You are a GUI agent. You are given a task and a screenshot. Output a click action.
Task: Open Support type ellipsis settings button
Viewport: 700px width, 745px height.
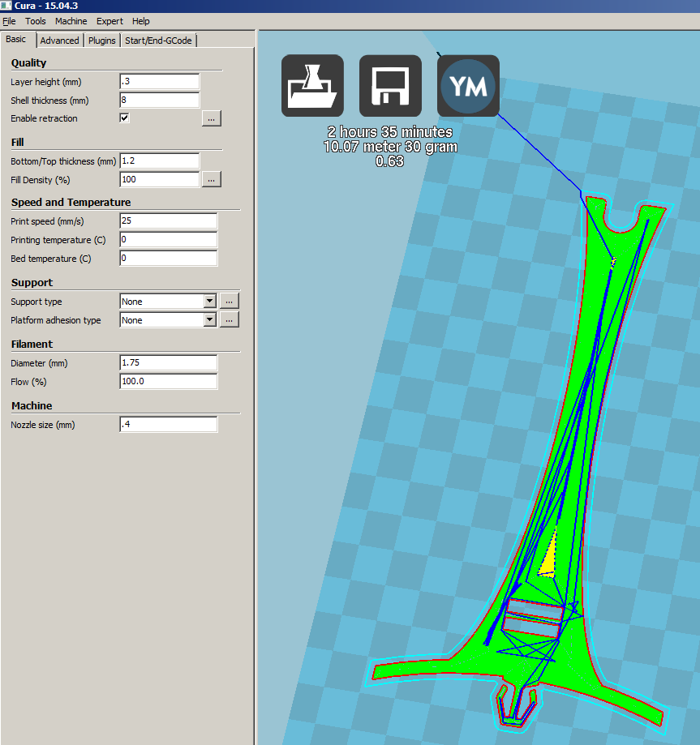click(x=230, y=302)
